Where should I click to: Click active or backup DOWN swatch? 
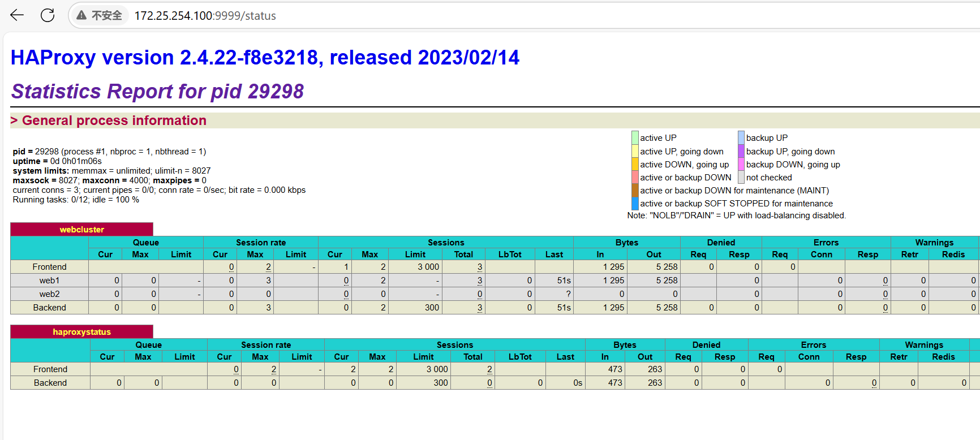click(635, 177)
